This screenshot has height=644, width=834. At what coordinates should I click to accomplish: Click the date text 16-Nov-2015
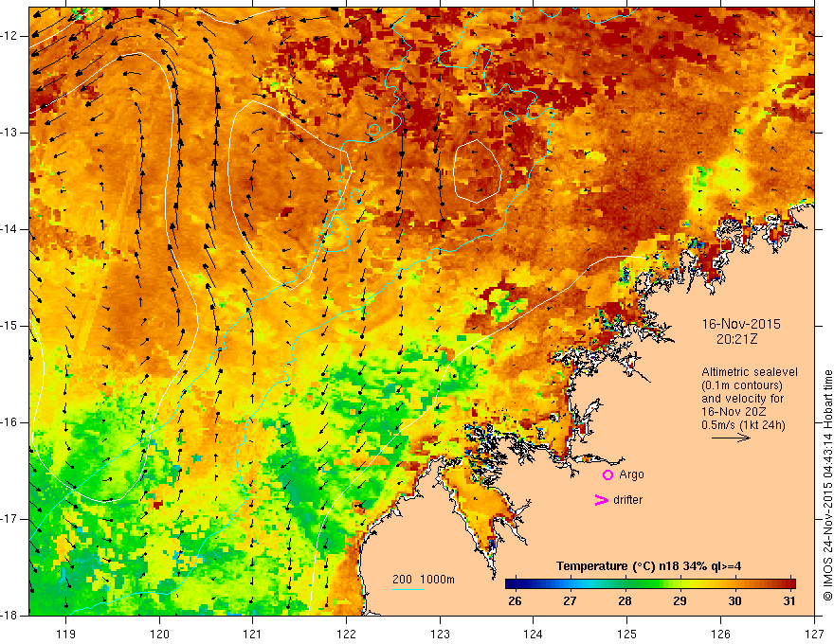click(x=741, y=324)
